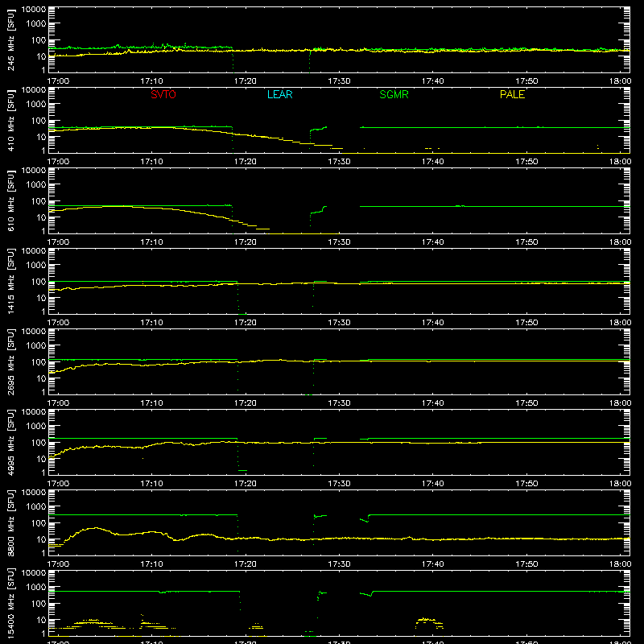Click the red SVTO station label

point(163,94)
